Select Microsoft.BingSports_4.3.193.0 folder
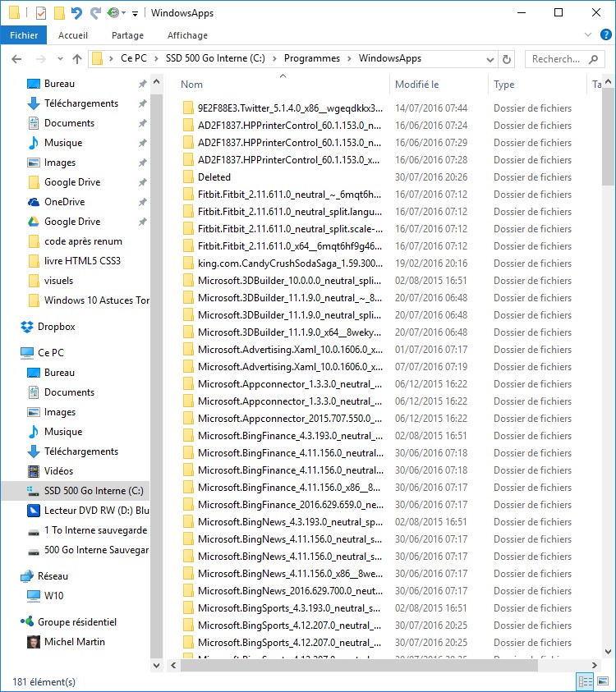The image size is (616, 692). tap(289, 607)
